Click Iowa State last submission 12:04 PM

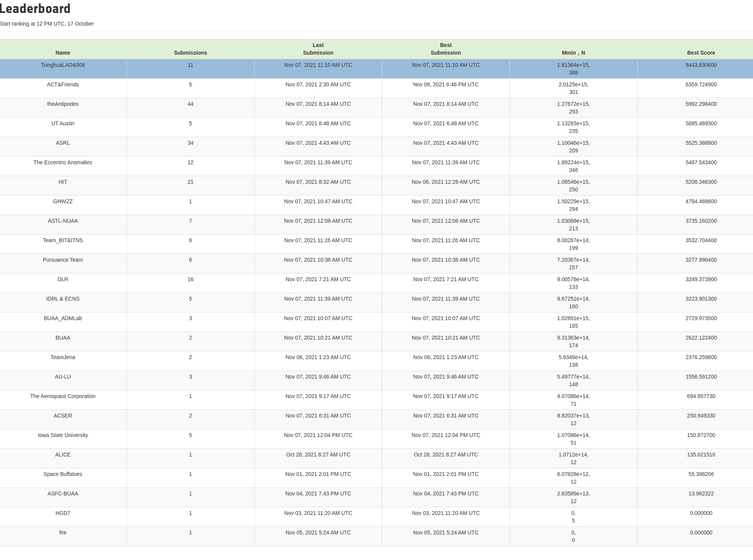pos(318,435)
